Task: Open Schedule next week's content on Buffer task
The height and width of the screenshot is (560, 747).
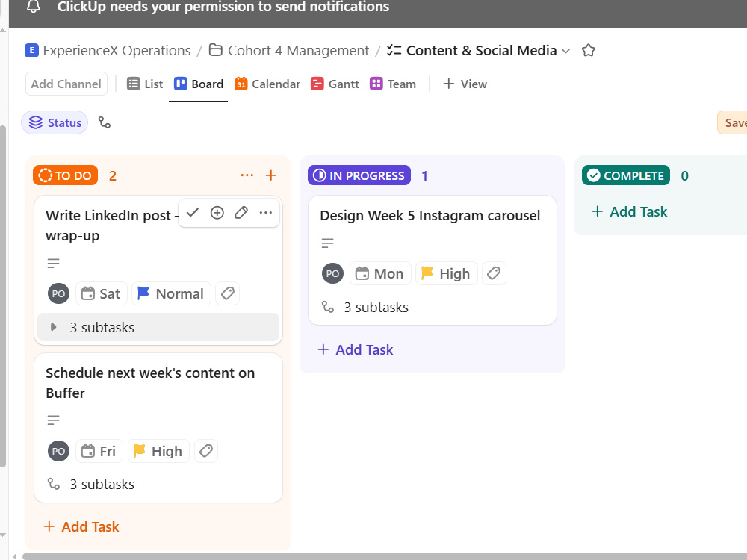Action: 150,383
